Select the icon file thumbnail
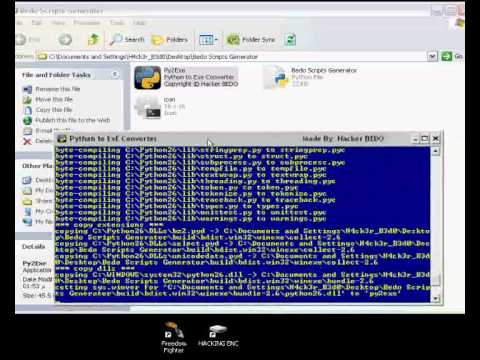 pyautogui.click(x=147, y=107)
